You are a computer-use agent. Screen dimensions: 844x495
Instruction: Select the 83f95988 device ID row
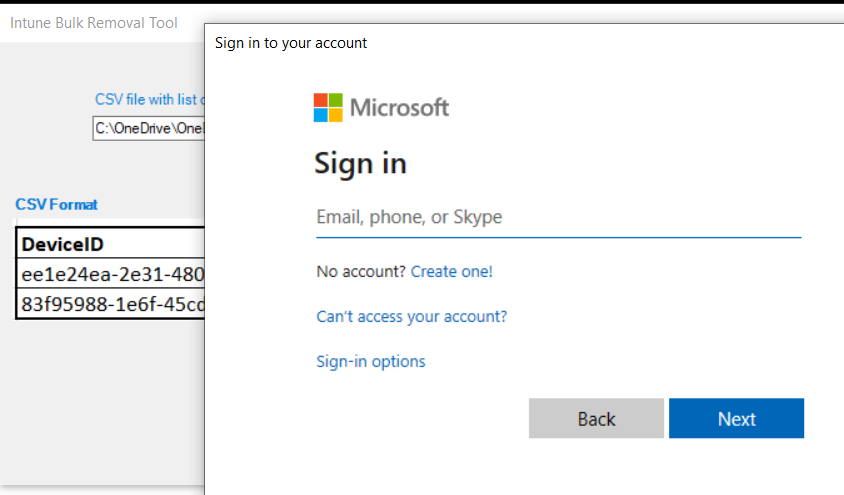(112, 303)
